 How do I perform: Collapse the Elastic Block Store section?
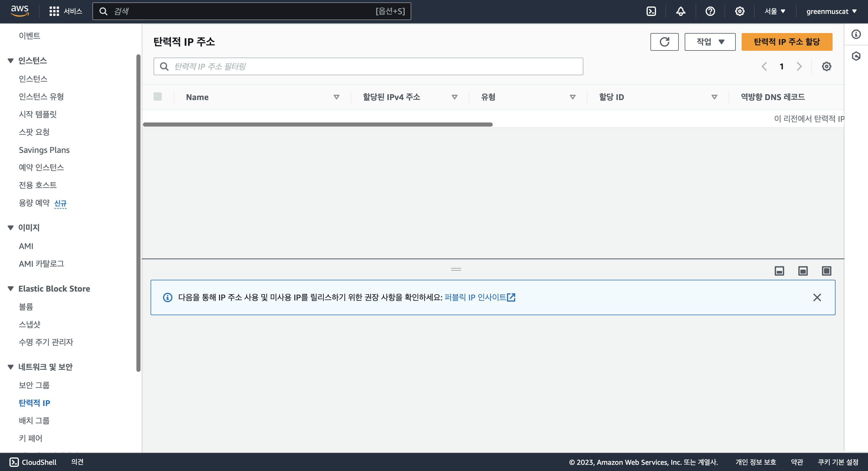[x=10, y=289]
